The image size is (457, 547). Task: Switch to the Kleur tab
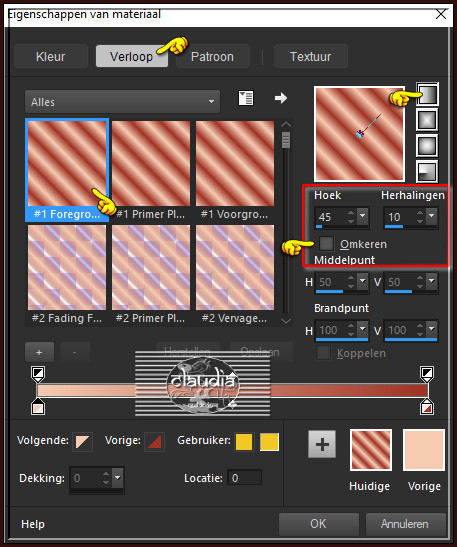pyautogui.click(x=51, y=56)
